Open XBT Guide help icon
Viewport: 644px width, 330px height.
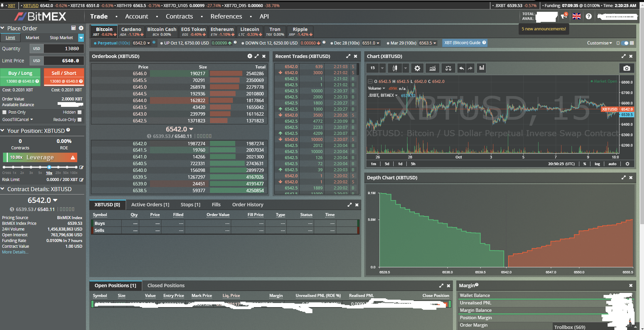click(x=484, y=42)
